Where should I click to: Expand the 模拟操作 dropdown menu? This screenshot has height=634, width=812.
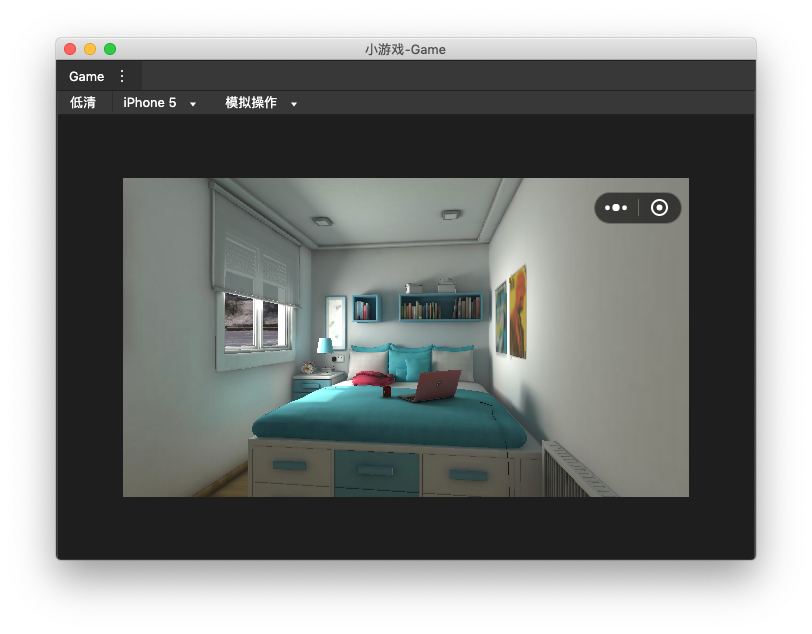tap(261, 103)
